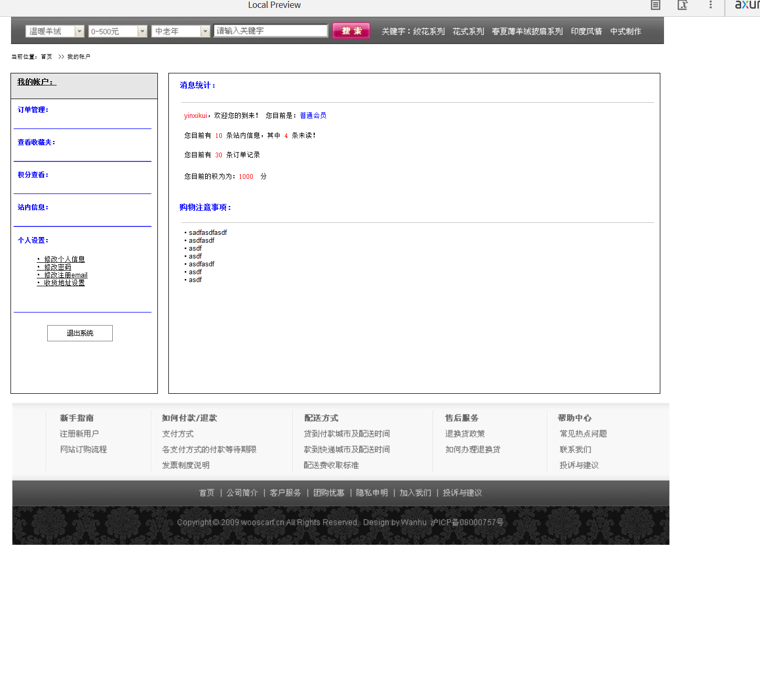Image resolution: width=760 pixels, height=700 pixels.
Task: Click the 修改个人信息 link
Action: (x=61, y=259)
